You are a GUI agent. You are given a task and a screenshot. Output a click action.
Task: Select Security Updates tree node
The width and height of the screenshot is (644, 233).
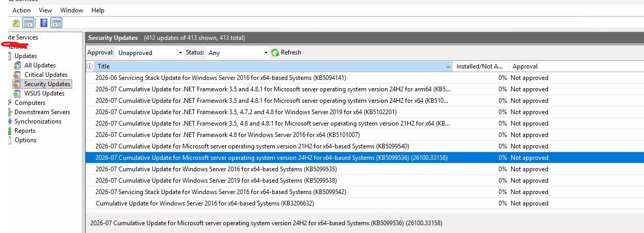coord(47,84)
